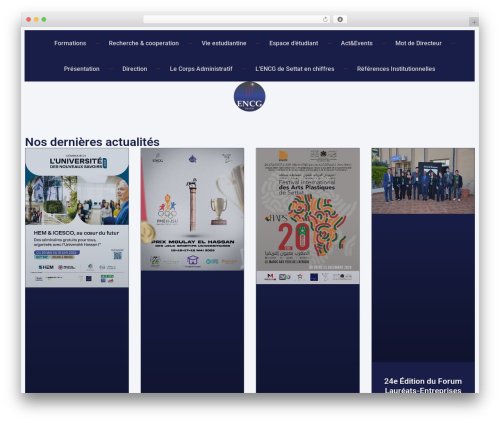Open Espace d'étudiant menu item
Viewport: 500px width, 423px height.
(x=294, y=43)
